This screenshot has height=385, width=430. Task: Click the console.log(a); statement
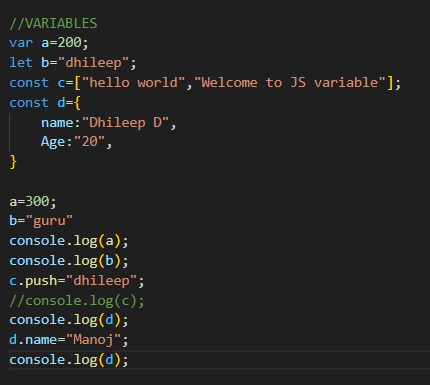(69, 241)
